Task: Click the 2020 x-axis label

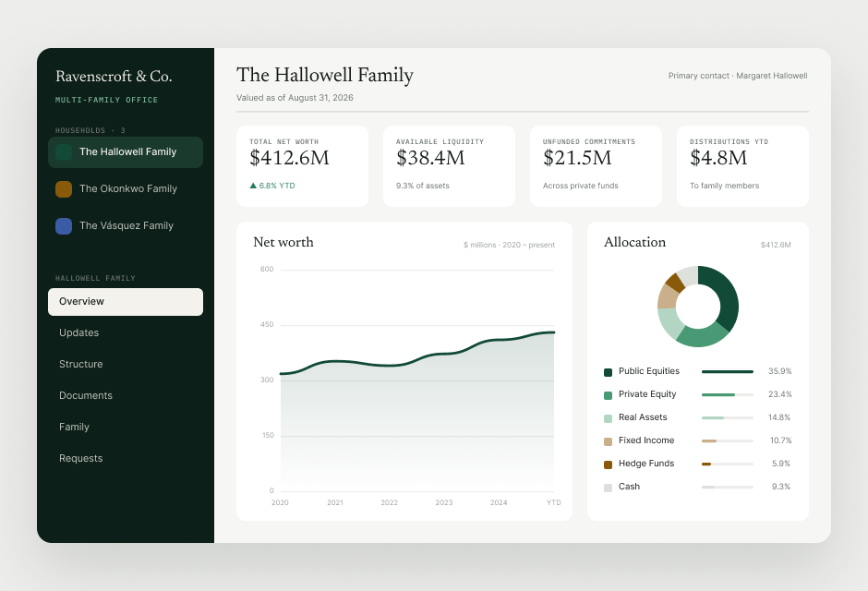Action: click(280, 503)
